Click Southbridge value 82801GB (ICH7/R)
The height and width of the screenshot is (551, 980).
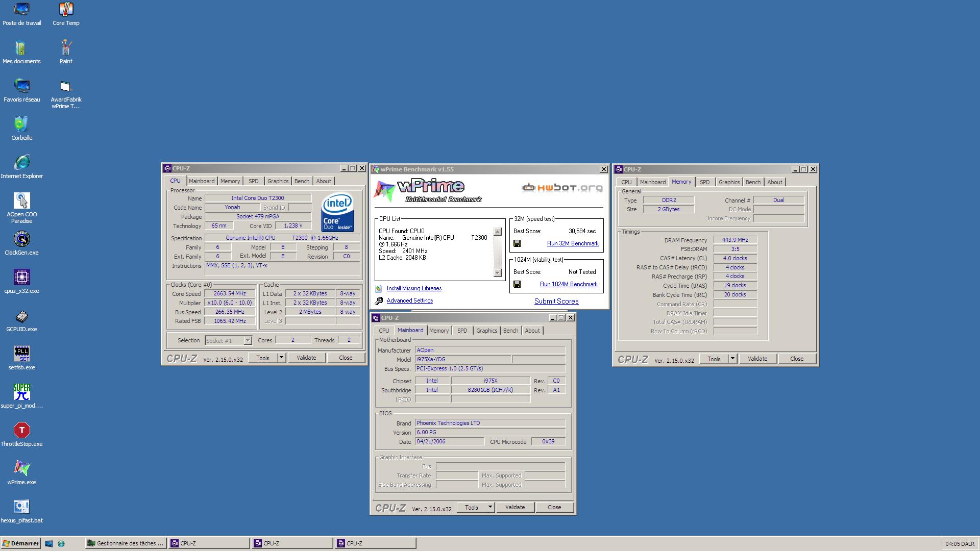(x=491, y=390)
